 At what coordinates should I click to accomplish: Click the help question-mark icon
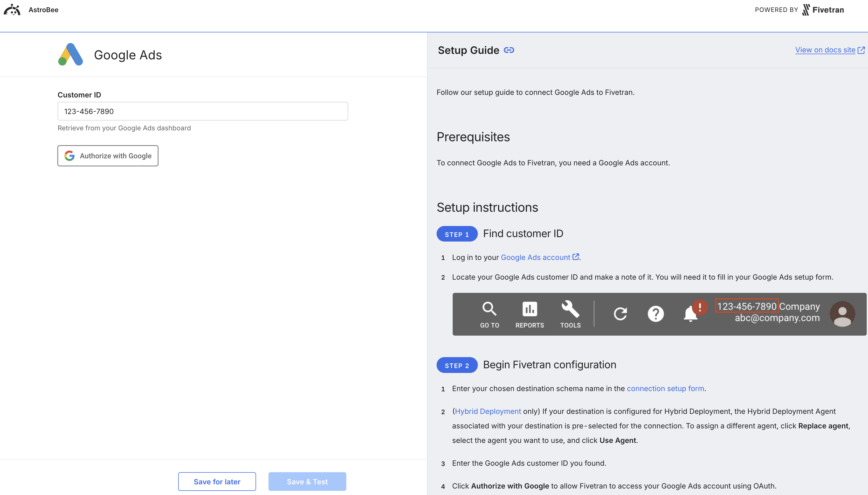(x=656, y=313)
